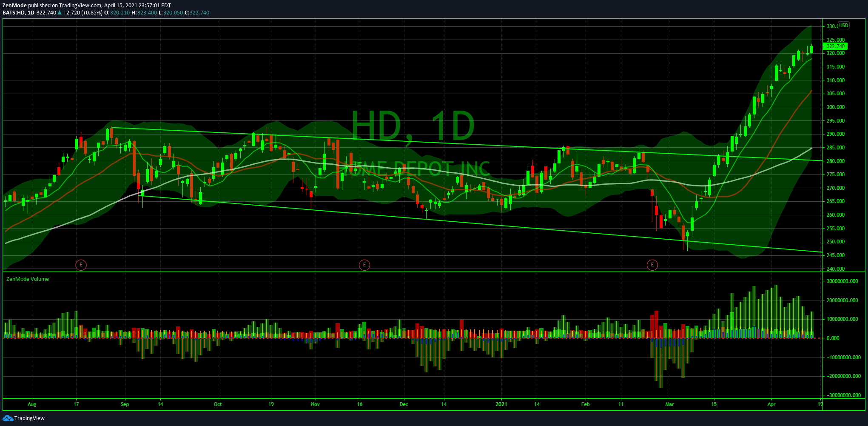Click the ZenMode author name in header
This screenshot has height=426, width=868.
(14, 6)
